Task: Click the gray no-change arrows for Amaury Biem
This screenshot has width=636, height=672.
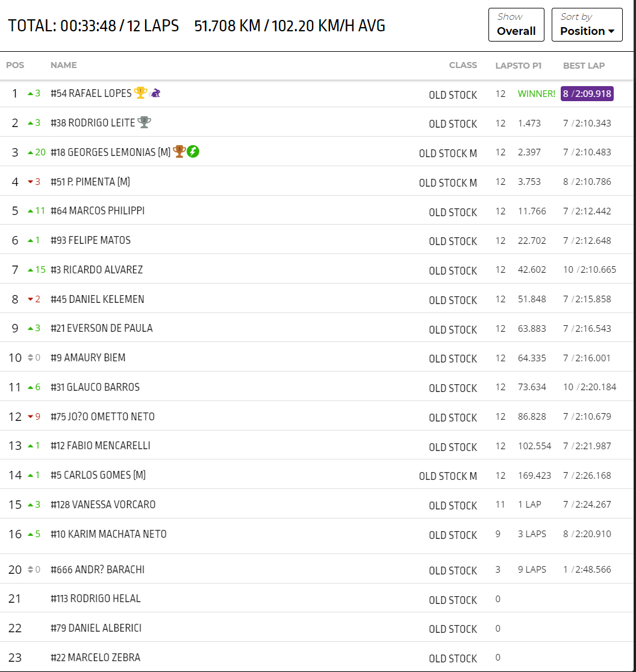Action: 31,358
